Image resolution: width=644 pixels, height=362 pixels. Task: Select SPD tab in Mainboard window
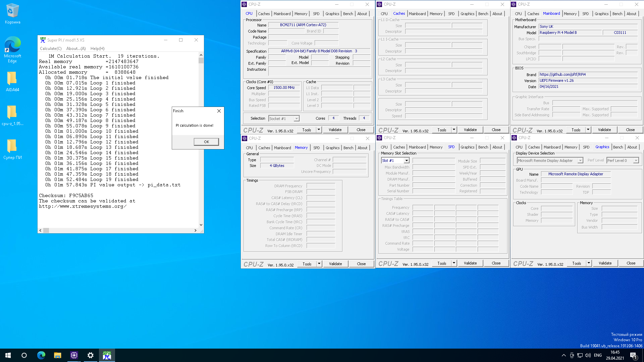[x=585, y=14]
